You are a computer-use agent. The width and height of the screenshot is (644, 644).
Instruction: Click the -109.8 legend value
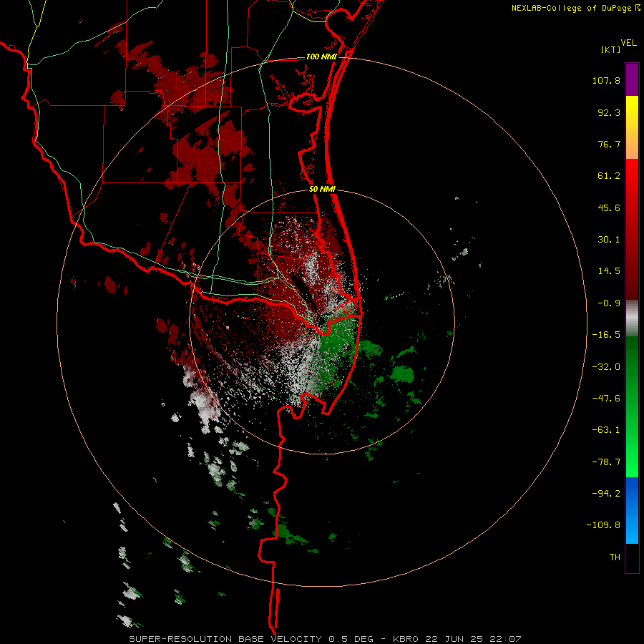tap(603, 525)
